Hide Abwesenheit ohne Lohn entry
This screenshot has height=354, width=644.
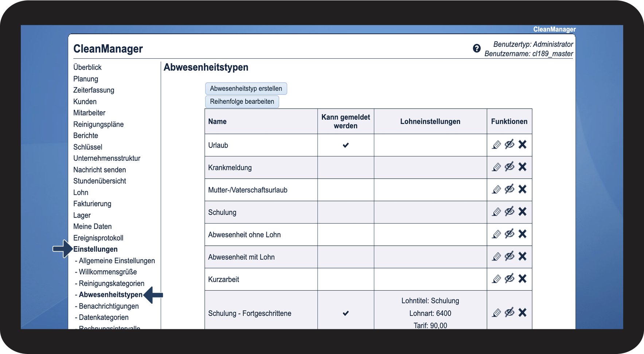pos(510,234)
